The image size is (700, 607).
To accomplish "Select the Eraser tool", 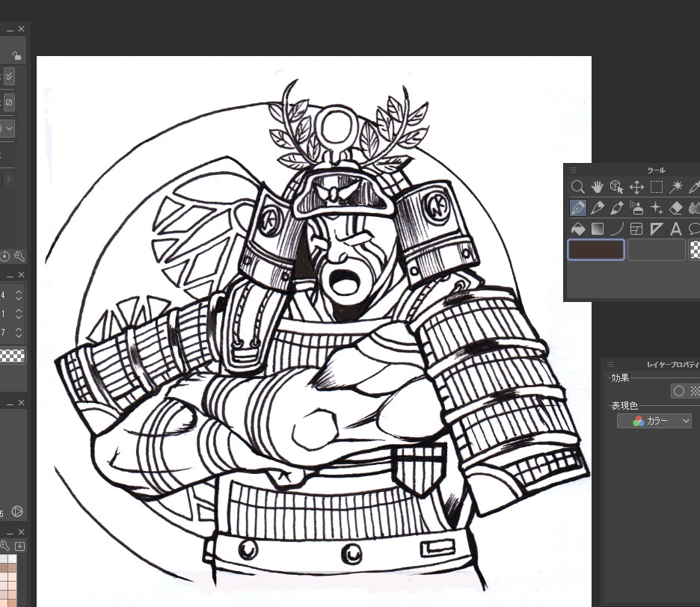I will pyautogui.click(x=676, y=208).
